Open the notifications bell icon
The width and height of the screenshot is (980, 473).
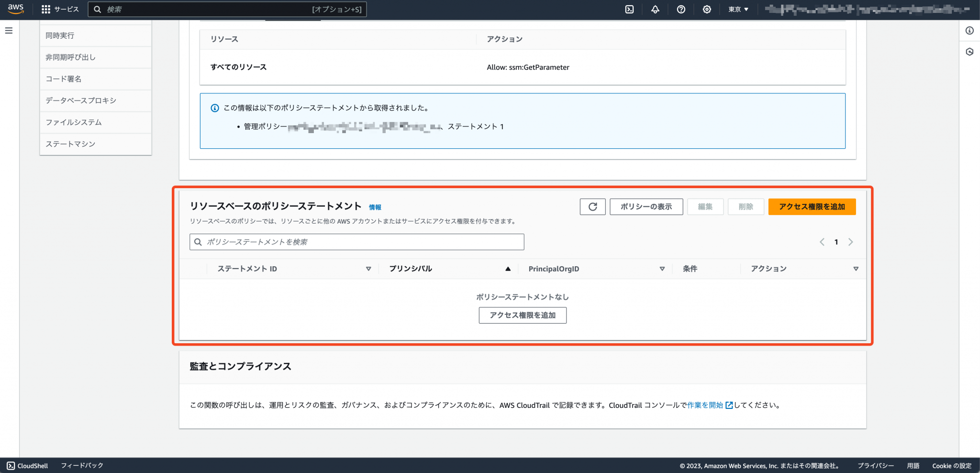(x=655, y=9)
